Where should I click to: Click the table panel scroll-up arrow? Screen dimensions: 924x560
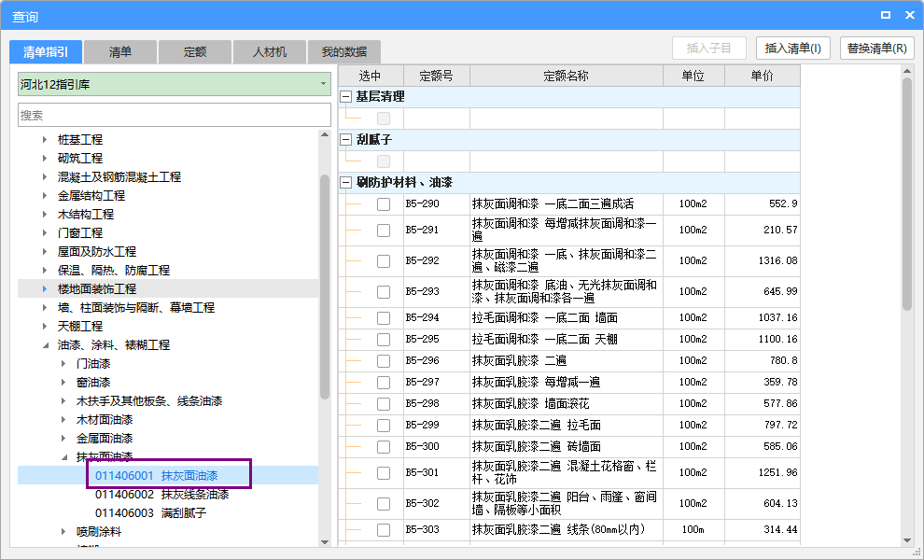[x=907, y=71]
